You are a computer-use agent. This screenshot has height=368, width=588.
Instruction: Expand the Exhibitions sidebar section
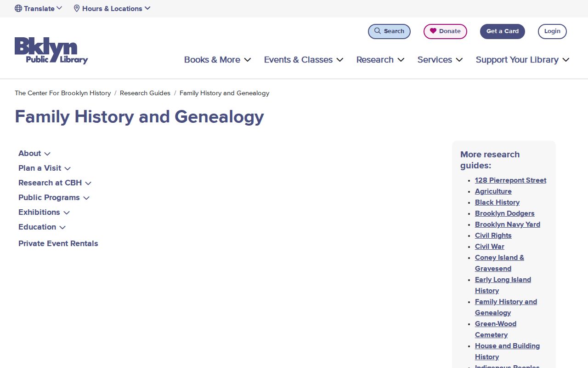pyautogui.click(x=44, y=212)
